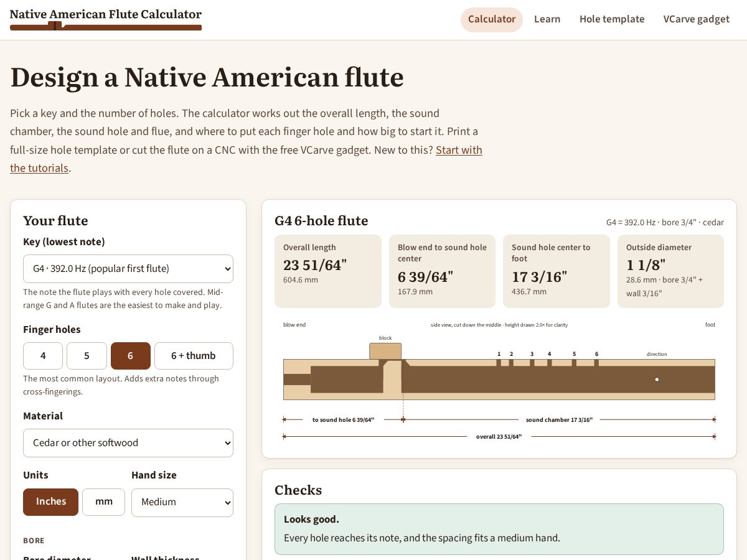Click finger hole 1 in the diagram
Viewport: 747px width, 560px height.
click(499, 363)
